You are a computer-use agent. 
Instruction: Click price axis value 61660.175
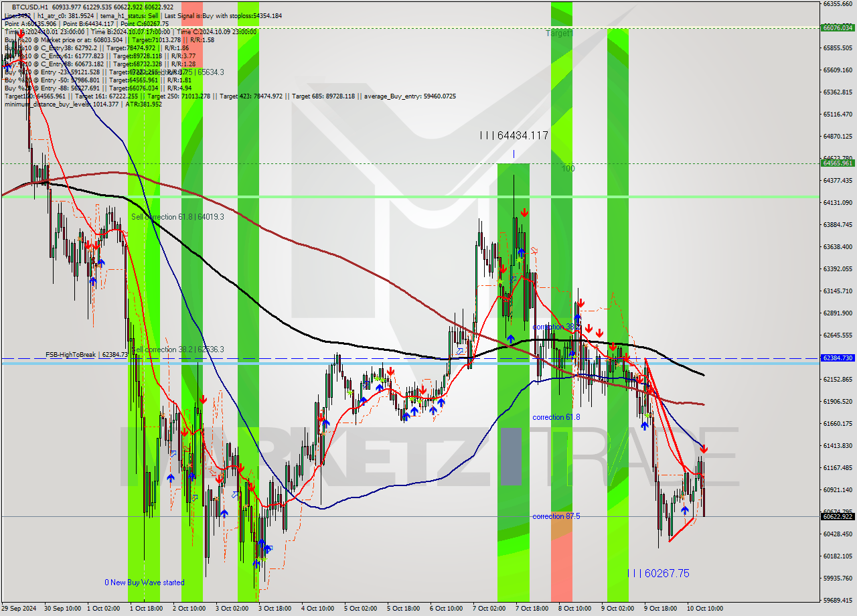coord(838,424)
